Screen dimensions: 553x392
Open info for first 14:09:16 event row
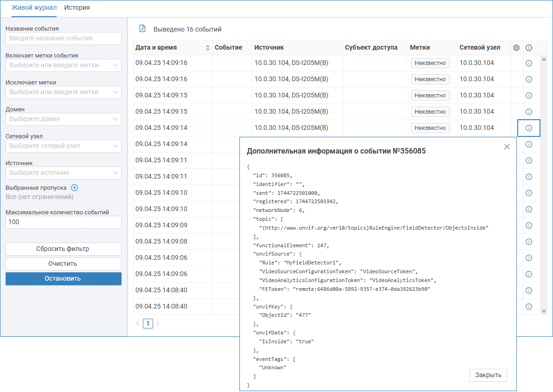528,63
